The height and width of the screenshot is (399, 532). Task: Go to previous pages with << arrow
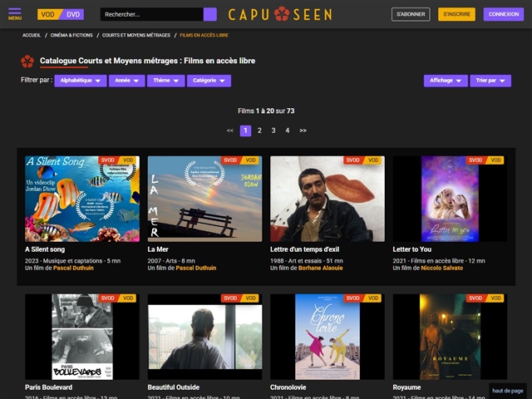[x=230, y=131]
